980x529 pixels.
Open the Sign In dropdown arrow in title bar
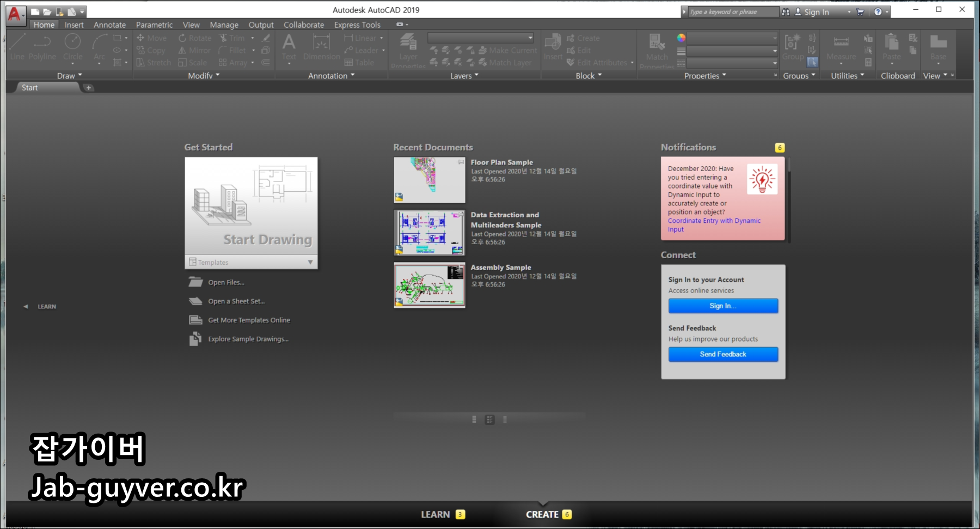tap(849, 12)
